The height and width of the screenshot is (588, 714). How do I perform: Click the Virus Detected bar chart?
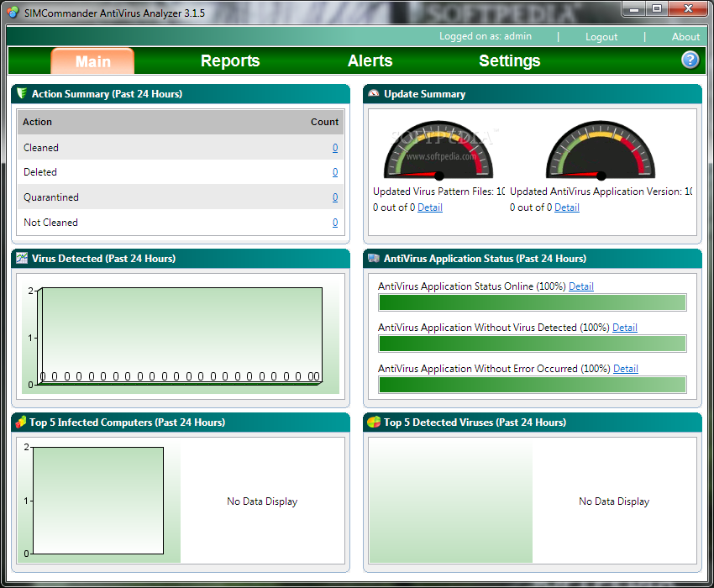[x=181, y=337]
